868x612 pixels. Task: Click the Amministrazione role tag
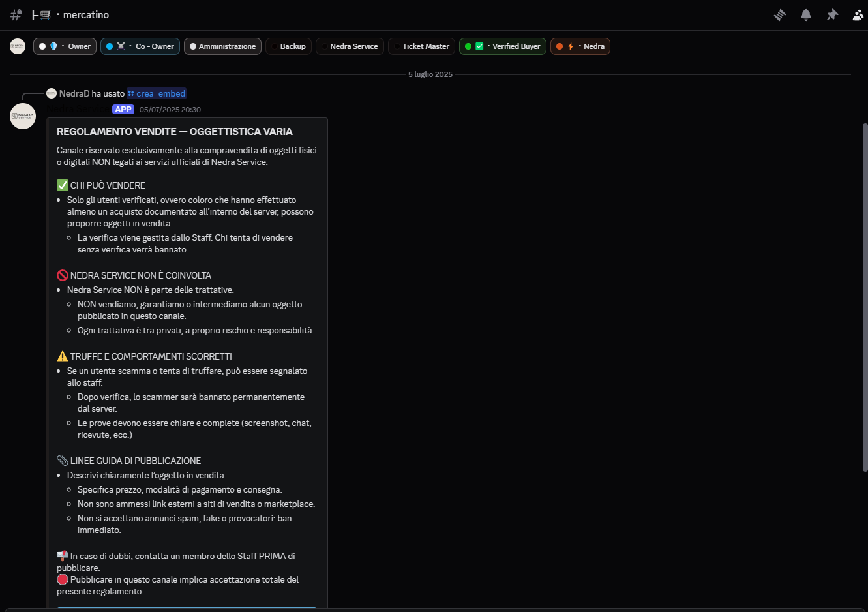pos(222,46)
